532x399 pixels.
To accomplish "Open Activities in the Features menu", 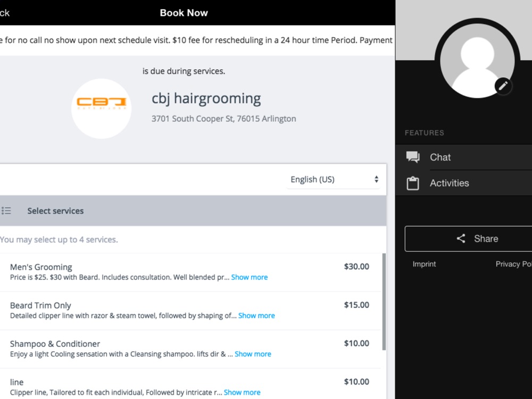I will [x=464, y=183].
